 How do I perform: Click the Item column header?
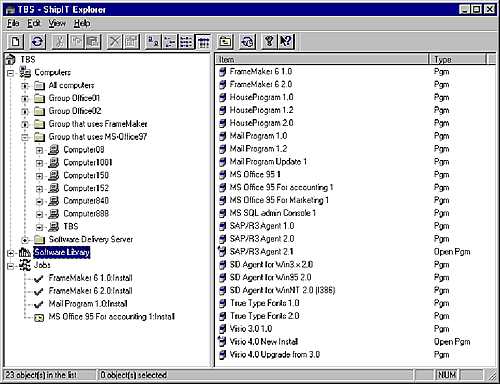322,59
